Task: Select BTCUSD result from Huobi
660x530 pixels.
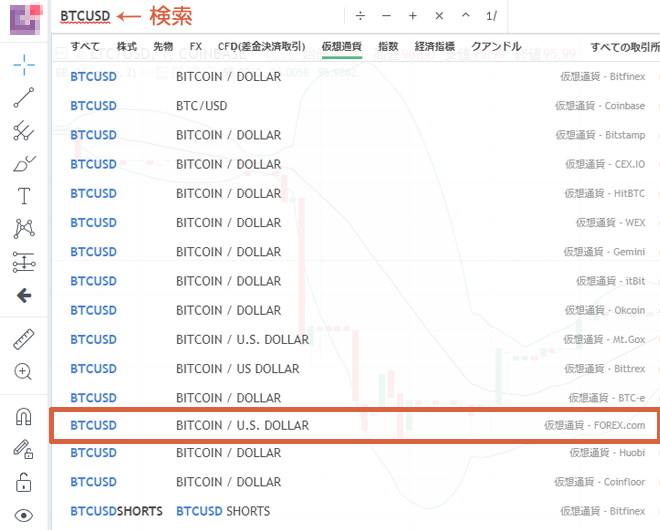Action: (x=356, y=453)
